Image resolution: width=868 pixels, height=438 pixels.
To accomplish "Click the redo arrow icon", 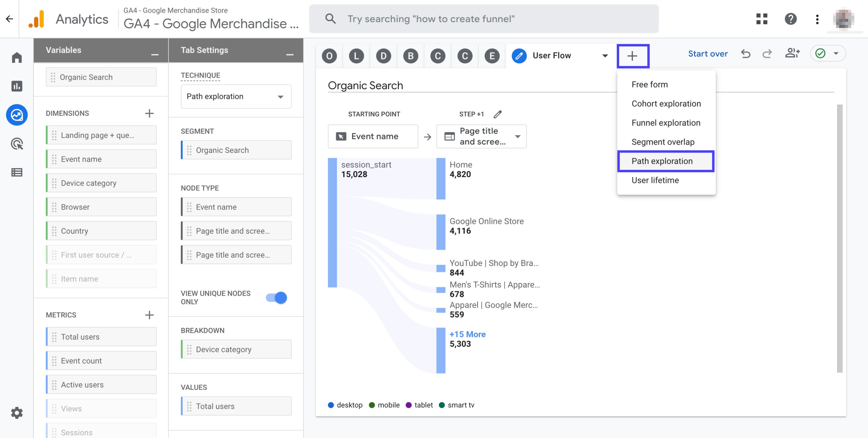I will [767, 53].
